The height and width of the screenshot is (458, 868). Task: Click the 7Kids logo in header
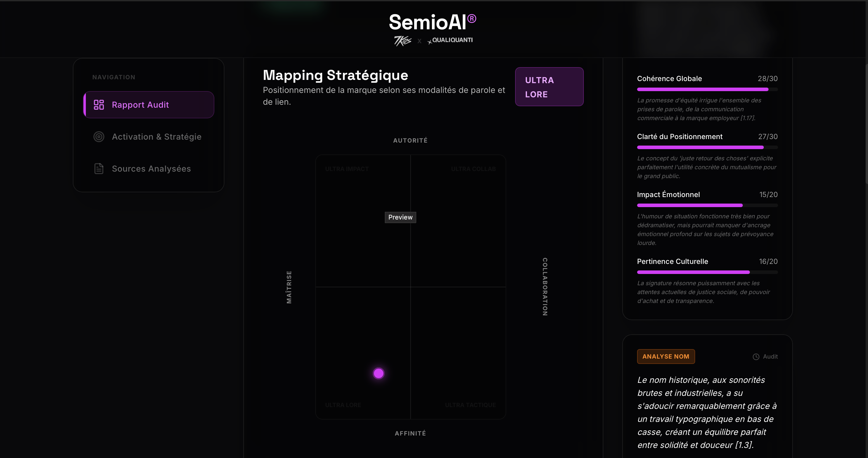(403, 41)
